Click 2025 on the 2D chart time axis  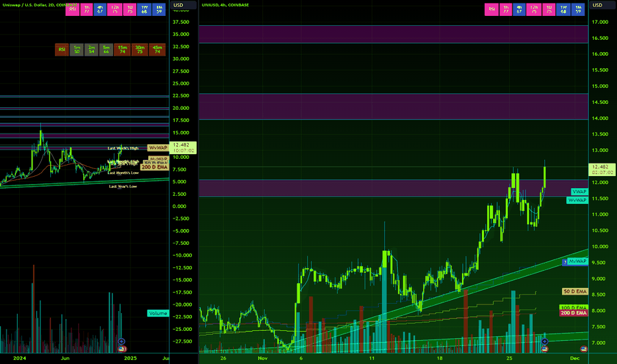pyautogui.click(x=130, y=358)
